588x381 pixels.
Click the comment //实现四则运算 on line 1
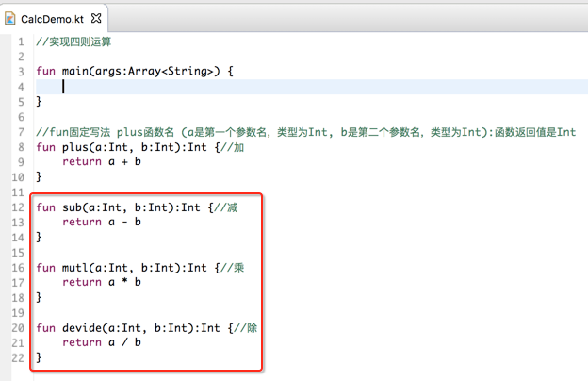tap(73, 41)
